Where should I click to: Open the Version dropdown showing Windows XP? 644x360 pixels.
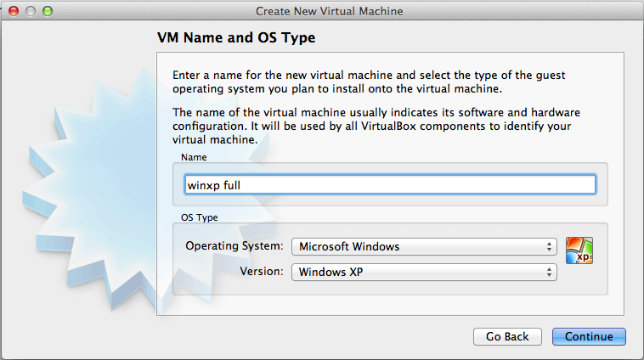click(x=424, y=272)
